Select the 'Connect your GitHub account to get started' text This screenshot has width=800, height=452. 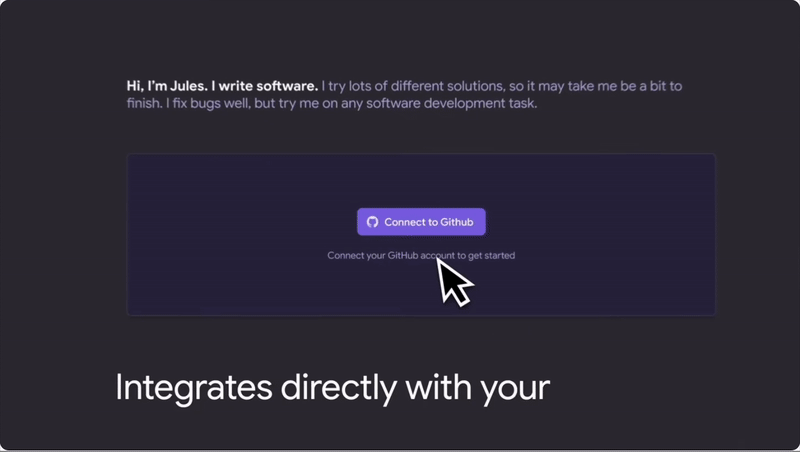(421, 256)
